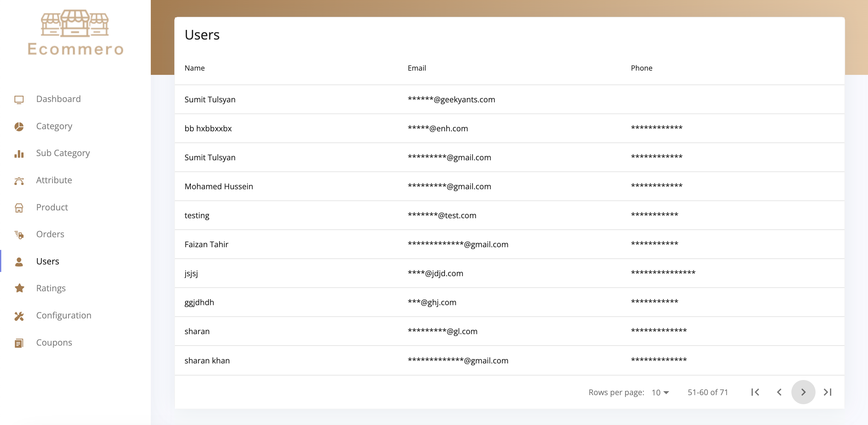Click the Ecommero storefront logo
Screen dimensions: 868x425
coord(75,32)
